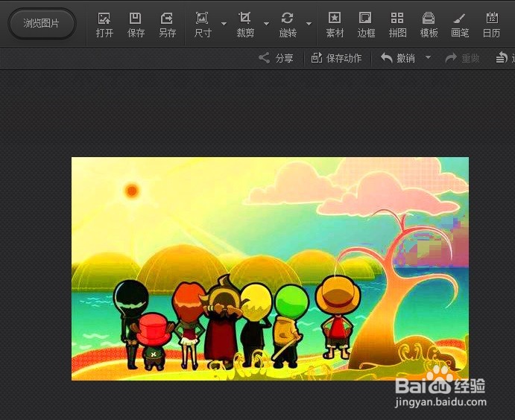This screenshot has width=515, height=420.
Task: Click the 浏览图片 browse pictures button
Action: tap(42, 24)
